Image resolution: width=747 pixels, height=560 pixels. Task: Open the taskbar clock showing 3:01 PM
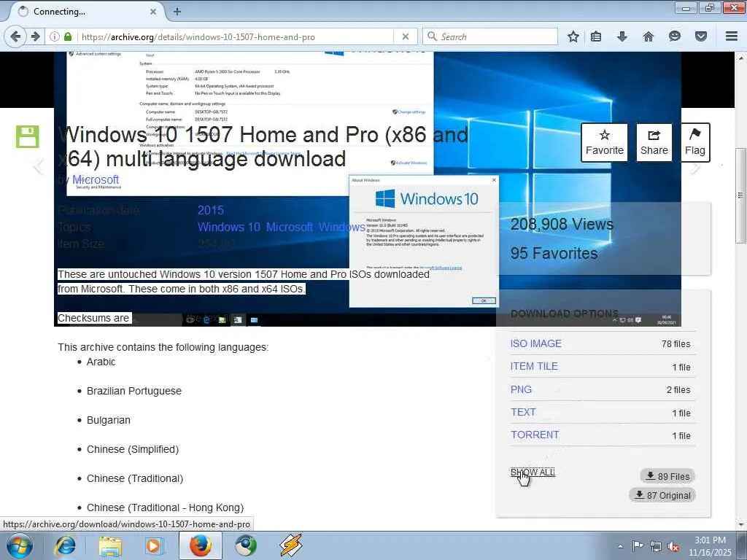click(710, 546)
